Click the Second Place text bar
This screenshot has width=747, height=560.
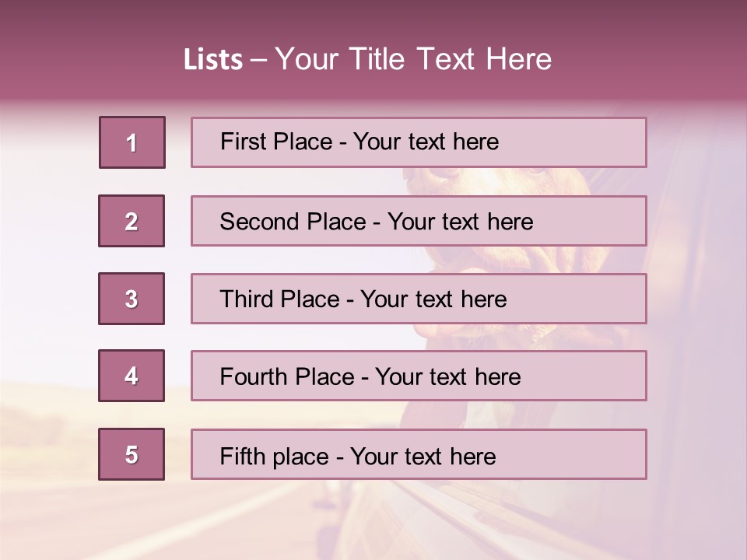pyautogui.click(x=419, y=221)
